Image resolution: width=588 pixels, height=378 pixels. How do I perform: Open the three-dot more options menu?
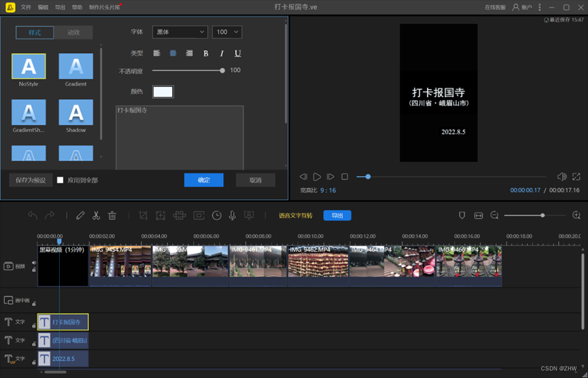540,7
